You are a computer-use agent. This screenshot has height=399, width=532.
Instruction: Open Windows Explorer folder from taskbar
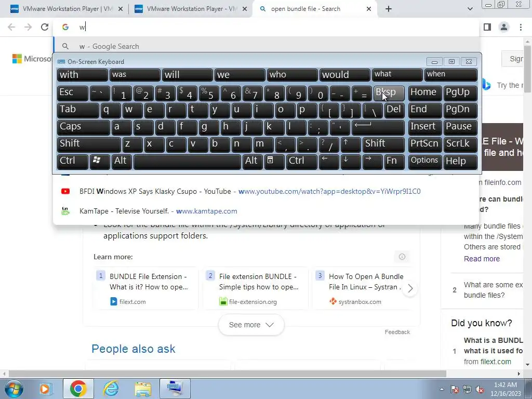click(x=143, y=389)
